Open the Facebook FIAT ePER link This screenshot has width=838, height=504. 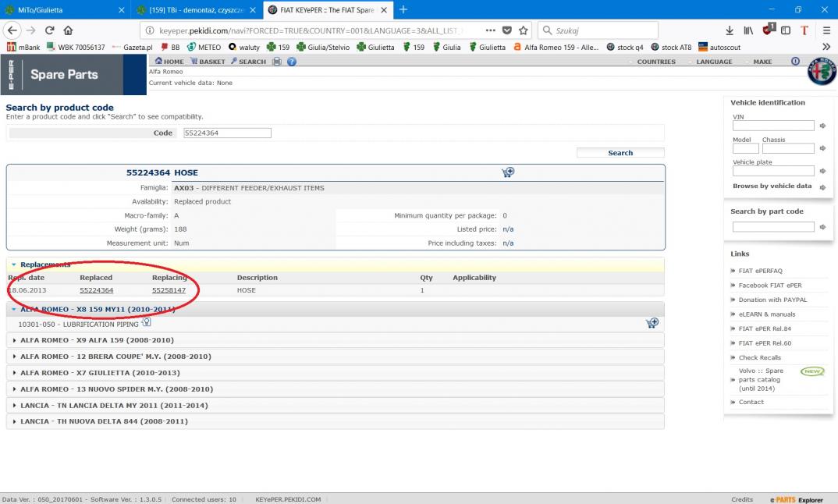[770, 286]
